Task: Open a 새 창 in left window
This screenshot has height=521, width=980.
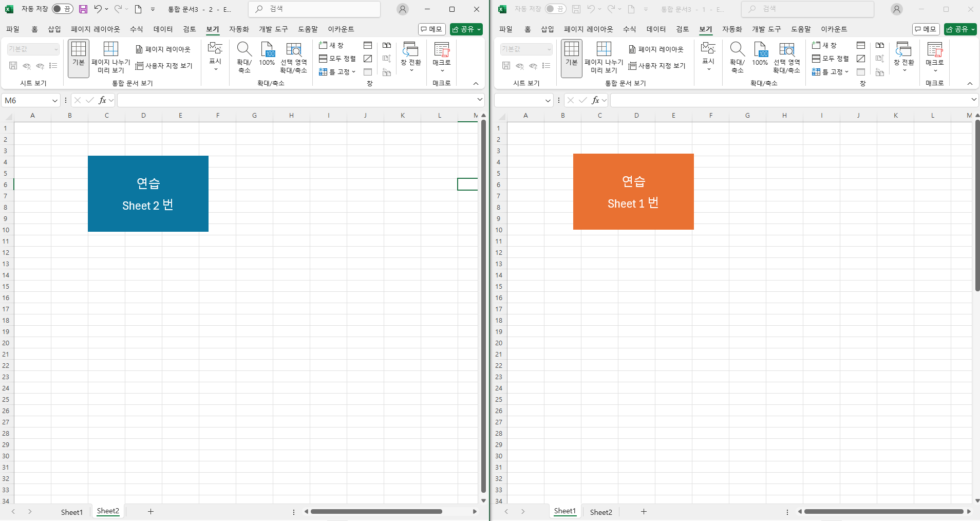Action: [331, 45]
